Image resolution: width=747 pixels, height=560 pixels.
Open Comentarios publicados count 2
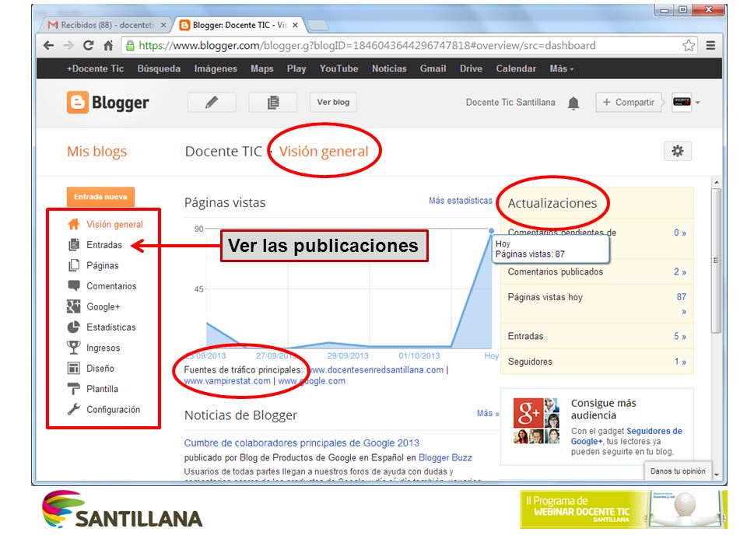point(680,271)
